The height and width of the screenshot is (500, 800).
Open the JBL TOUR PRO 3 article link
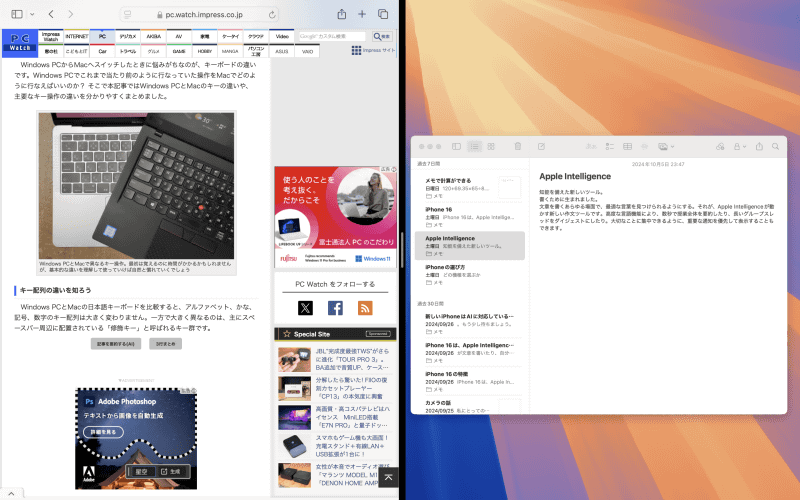tap(352, 359)
